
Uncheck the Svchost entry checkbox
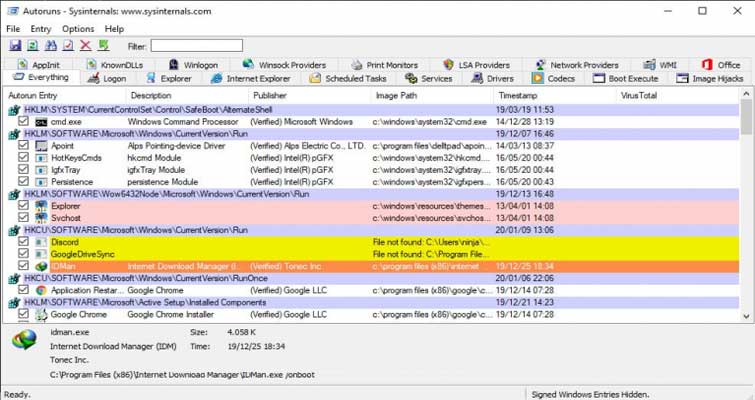pos(23,217)
